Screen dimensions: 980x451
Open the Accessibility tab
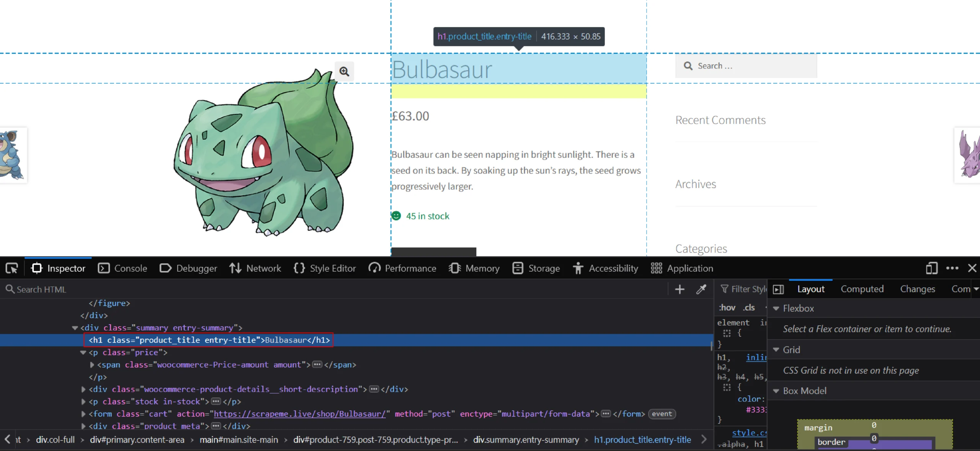[x=606, y=268]
